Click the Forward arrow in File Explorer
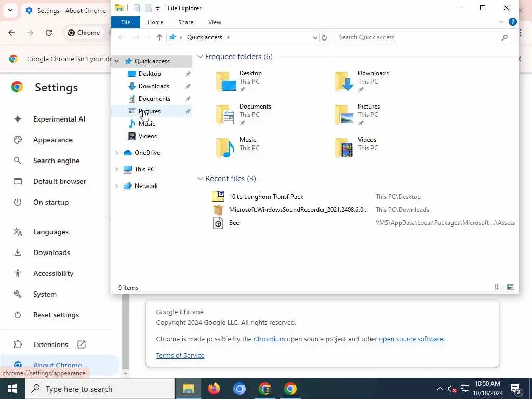 137,37
